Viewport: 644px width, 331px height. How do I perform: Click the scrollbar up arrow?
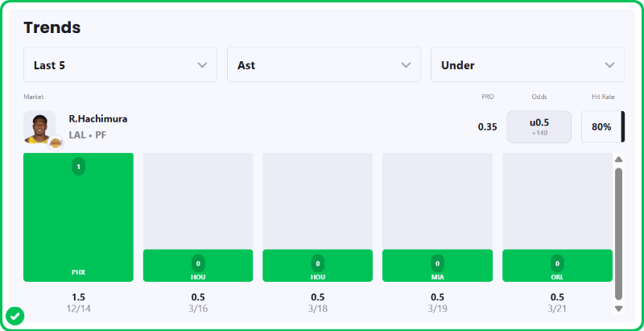(618, 159)
